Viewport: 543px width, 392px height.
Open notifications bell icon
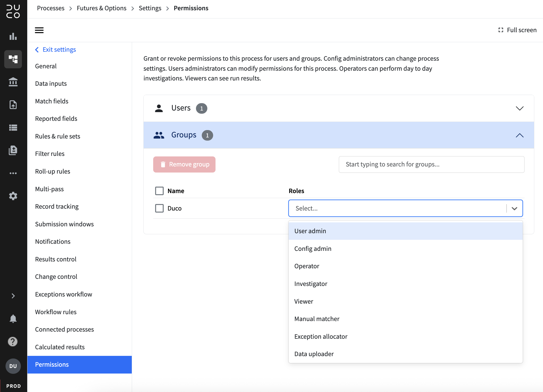coord(13,319)
